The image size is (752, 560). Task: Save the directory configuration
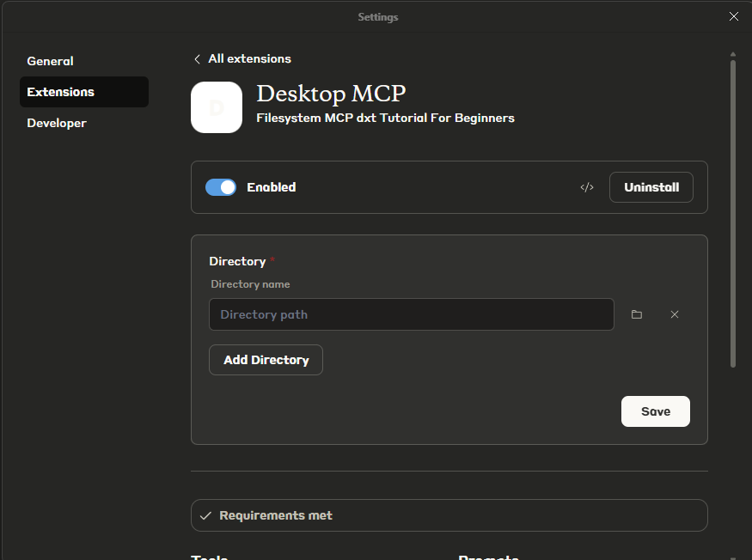tap(655, 411)
